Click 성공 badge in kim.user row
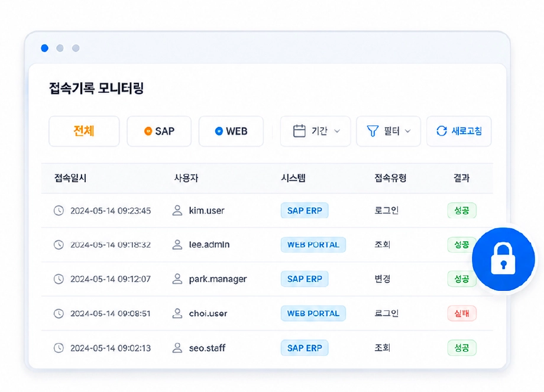The image size is (544, 392). click(462, 210)
